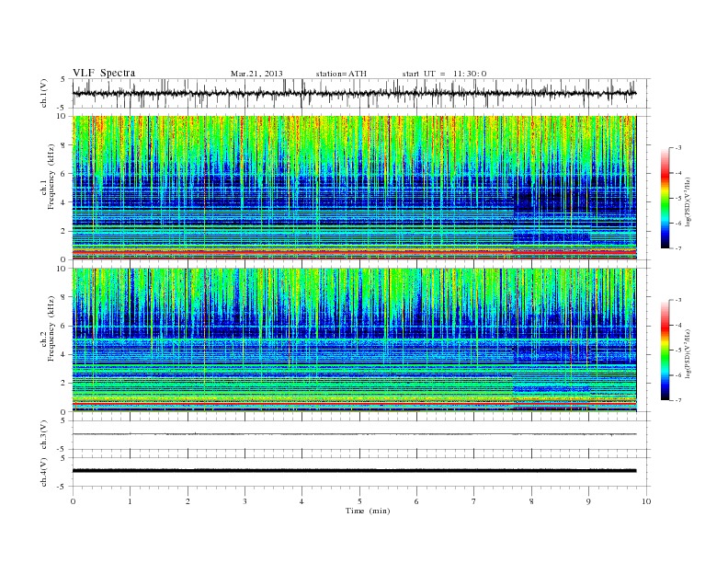Click the "Time (min)" axis title
This screenshot has height=563, width=728.
(x=368, y=511)
